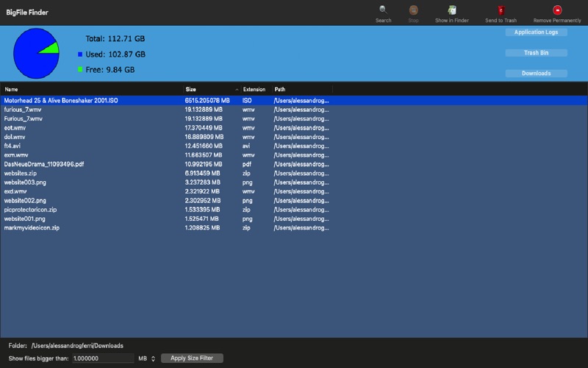Image resolution: width=588 pixels, height=368 pixels.
Task: Click the Search magnifier icon
Action: click(x=383, y=10)
